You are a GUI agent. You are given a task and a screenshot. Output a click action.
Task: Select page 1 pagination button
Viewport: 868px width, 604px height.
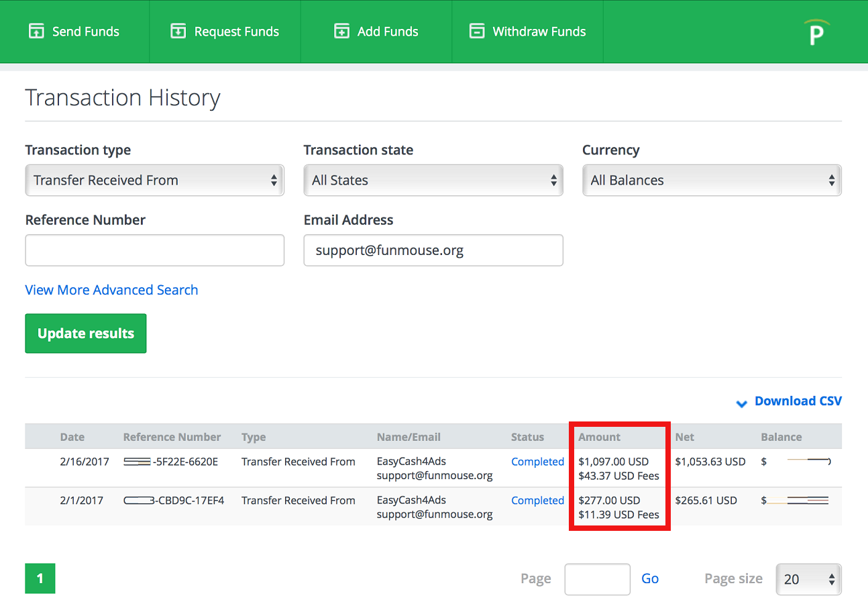[x=40, y=578]
